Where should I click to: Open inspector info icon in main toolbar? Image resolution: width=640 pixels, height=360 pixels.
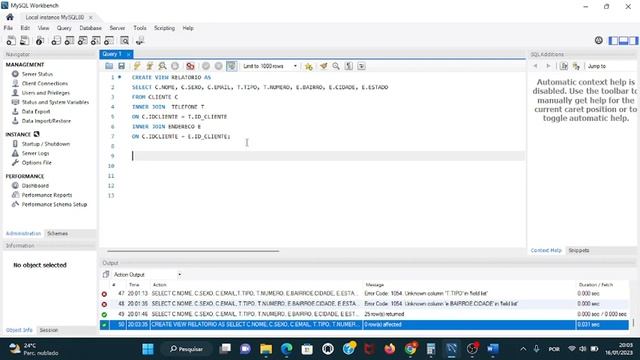(40, 40)
